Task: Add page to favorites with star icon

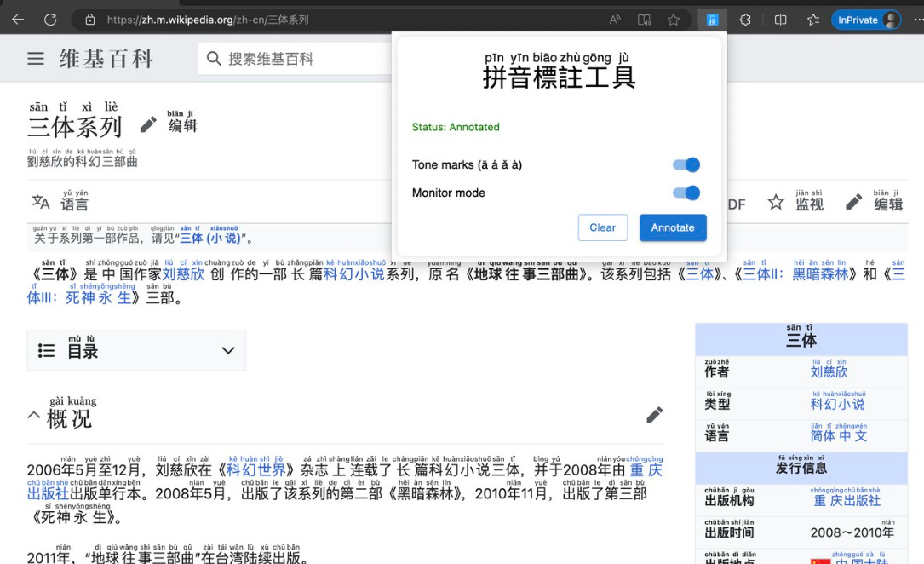Action: (x=674, y=20)
